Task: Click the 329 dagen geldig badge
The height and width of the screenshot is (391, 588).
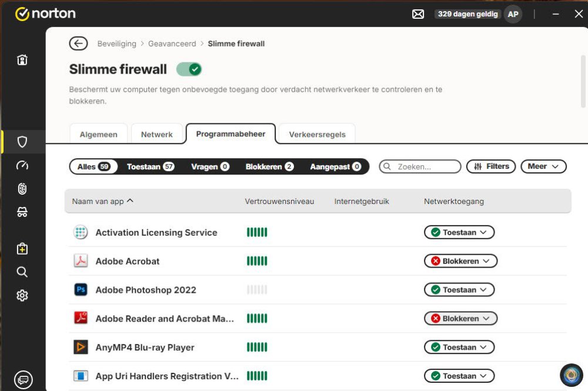Action: click(x=467, y=14)
